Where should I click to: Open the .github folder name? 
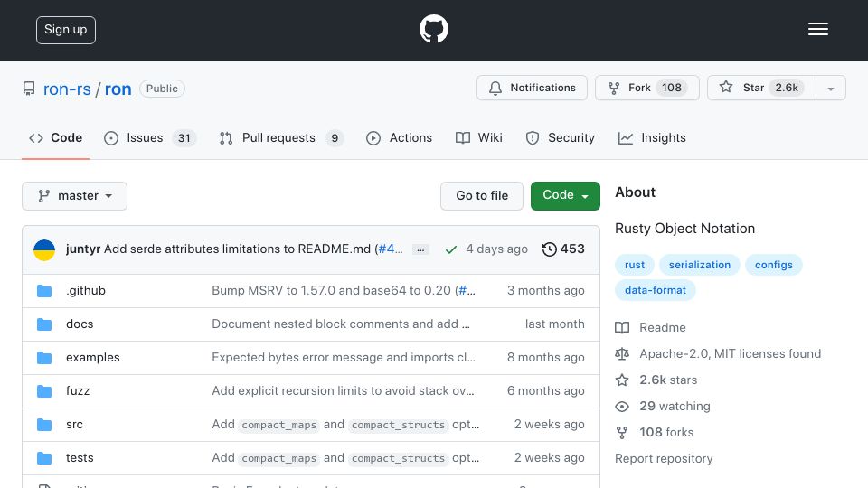click(x=86, y=290)
